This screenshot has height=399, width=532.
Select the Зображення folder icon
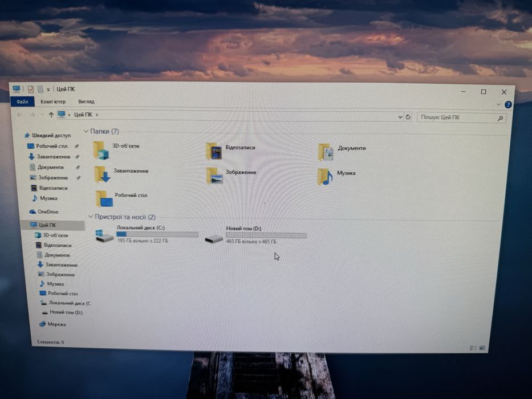click(215, 176)
